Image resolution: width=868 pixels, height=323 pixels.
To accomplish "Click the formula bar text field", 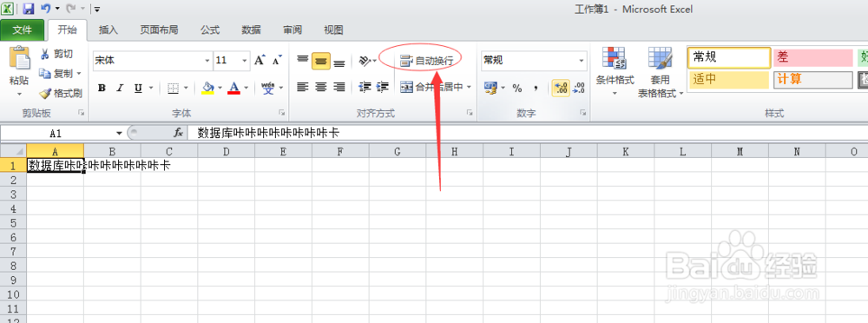I will [528, 133].
